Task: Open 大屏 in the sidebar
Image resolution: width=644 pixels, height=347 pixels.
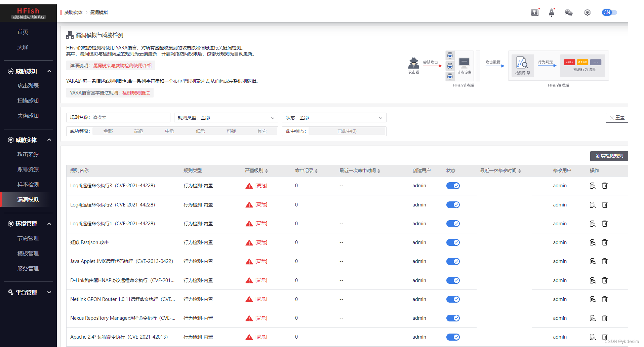Action: (23, 47)
